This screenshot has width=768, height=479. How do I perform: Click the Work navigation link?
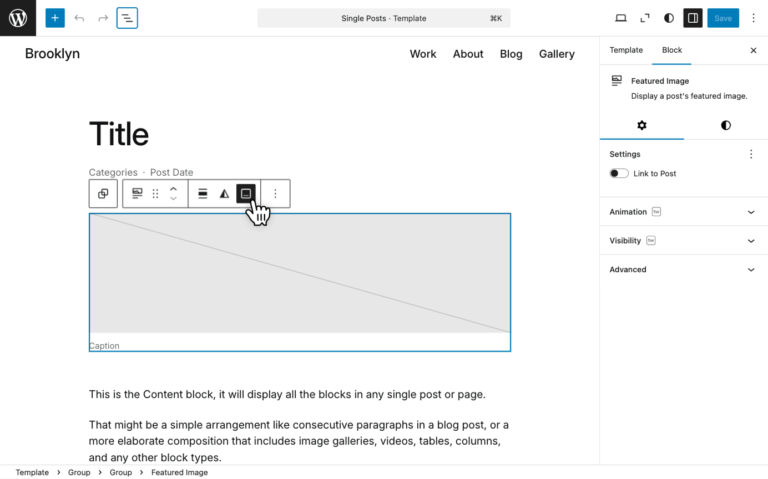tap(423, 54)
